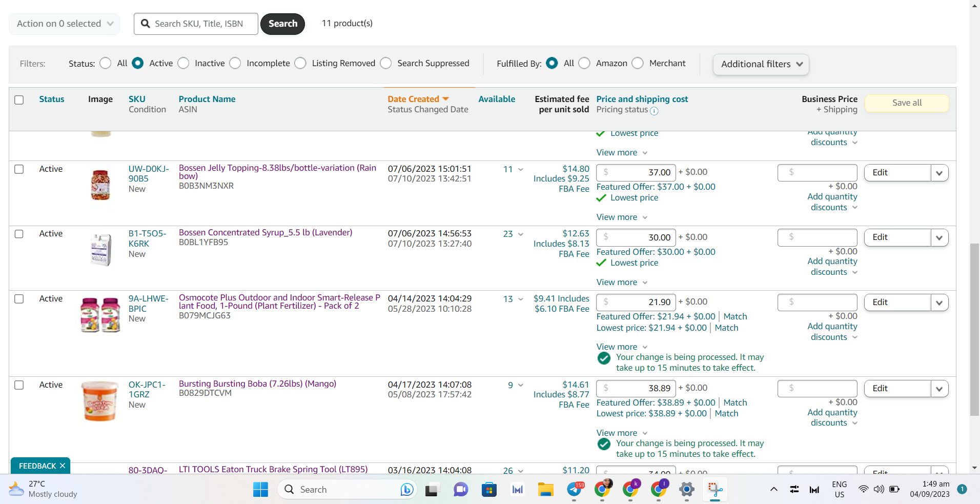Image resolution: width=980 pixels, height=504 pixels.
Task: Click the Bing icon in the taskbar search
Action: tap(407, 490)
